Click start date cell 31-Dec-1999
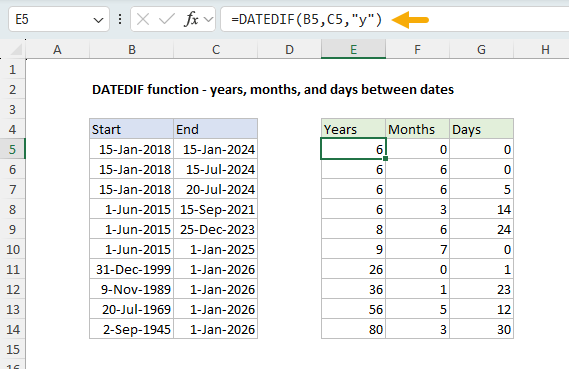Screen dimensions: 569x369 (x=132, y=269)
